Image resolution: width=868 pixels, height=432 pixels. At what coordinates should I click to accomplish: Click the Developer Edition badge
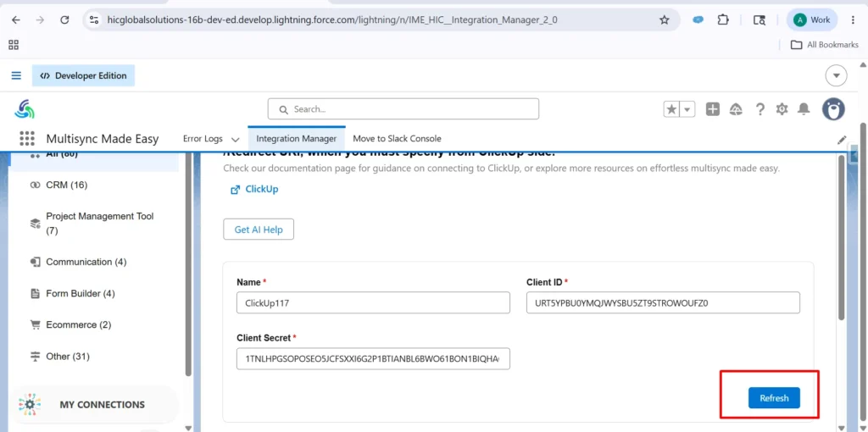tap(84, 75)
